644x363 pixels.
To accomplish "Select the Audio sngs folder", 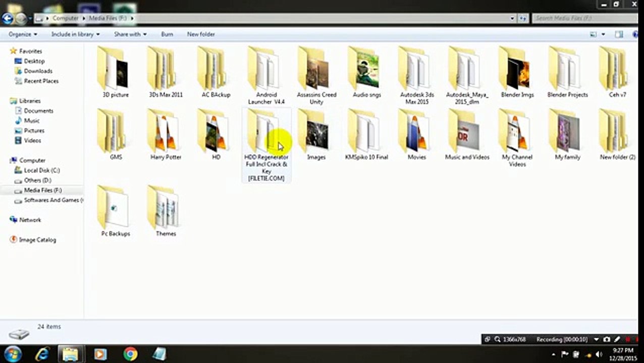I will point(367,72).
